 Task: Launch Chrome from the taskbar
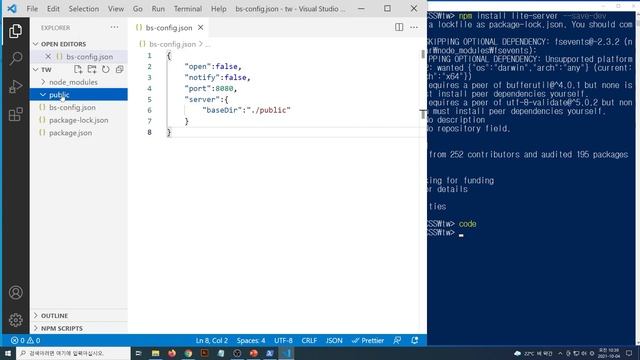pos(188,353)
